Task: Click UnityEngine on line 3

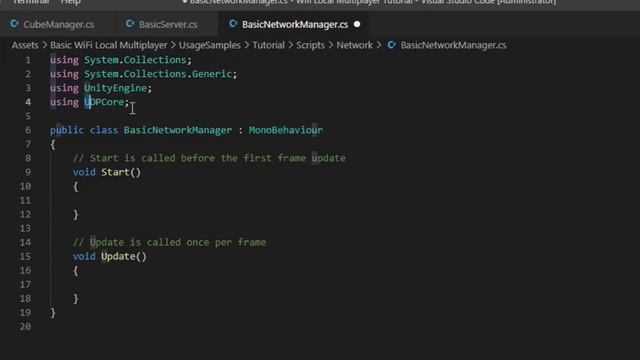Action: click(116, 88)
